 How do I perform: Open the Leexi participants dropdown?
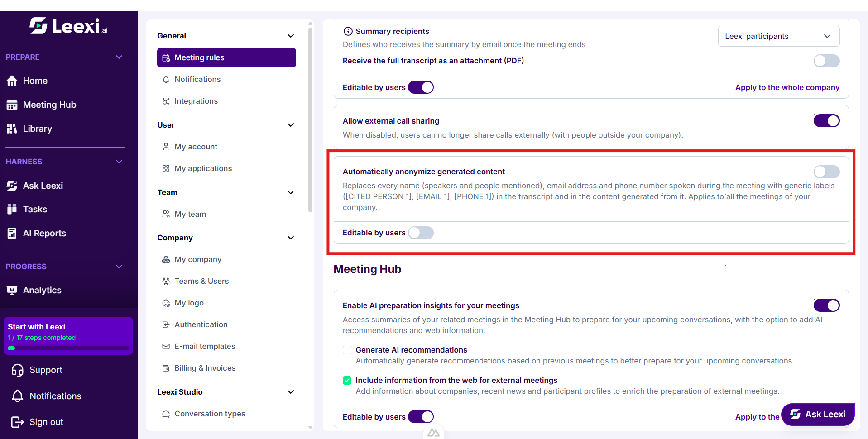[x=779, y=36]
